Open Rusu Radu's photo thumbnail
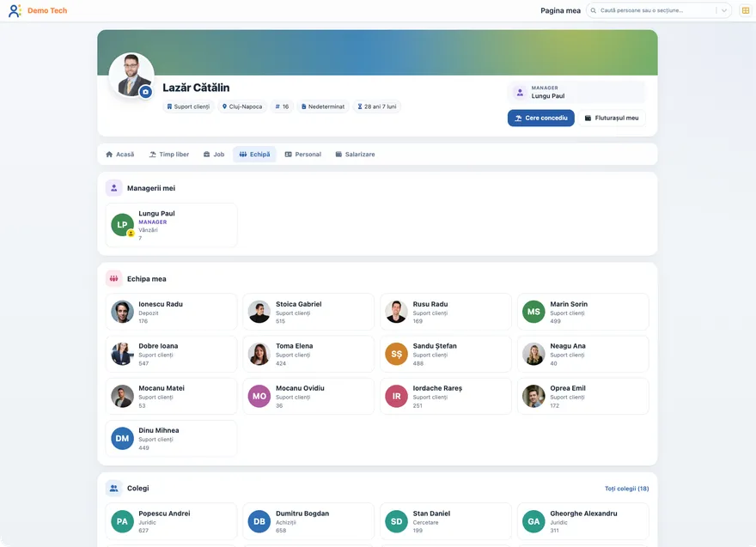 click(x=396, y=312)
